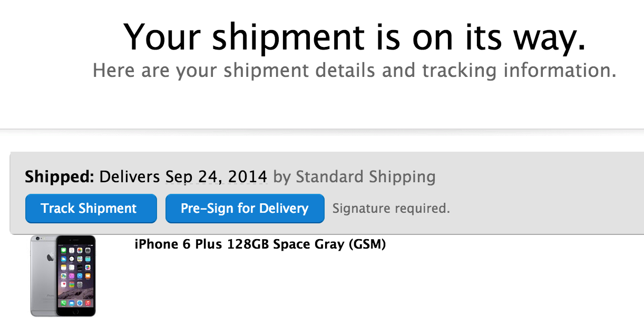Click the 'Your shipment is on its way' heading
644x335 pixels.
(354, 37)
